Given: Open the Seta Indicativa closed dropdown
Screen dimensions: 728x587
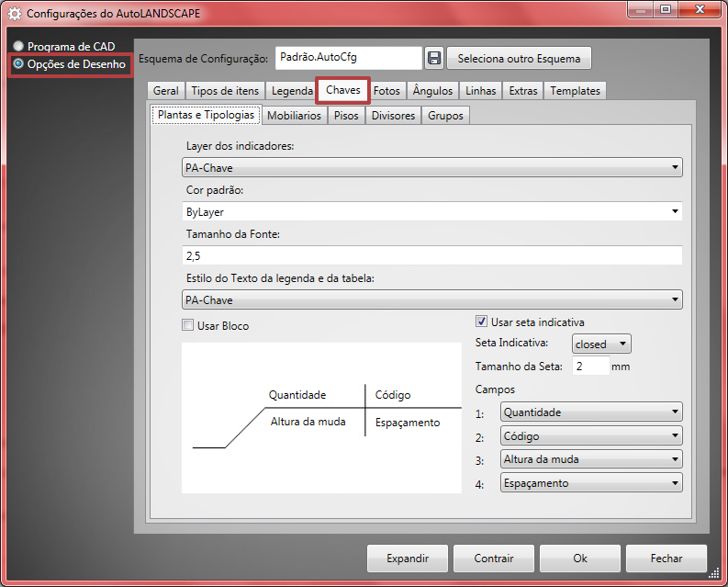Looking at the screenshot, I should pyautogui.click(x=601, y=344).
